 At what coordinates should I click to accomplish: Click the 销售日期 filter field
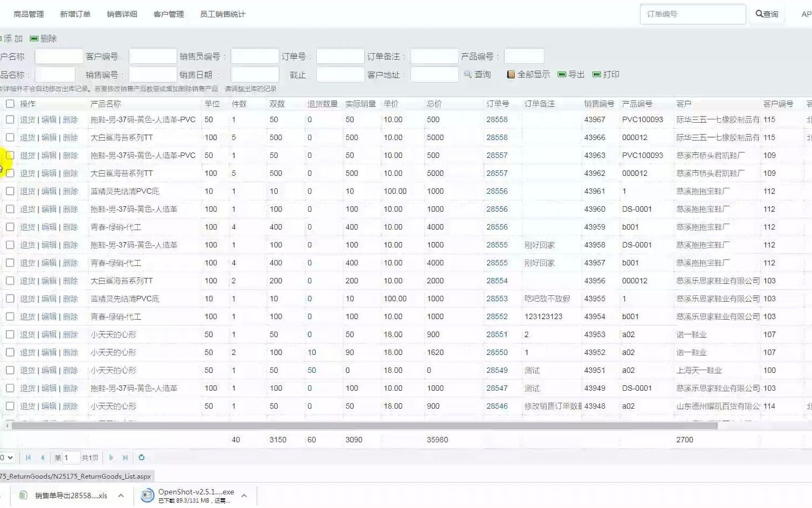click(x=255, y=74)
